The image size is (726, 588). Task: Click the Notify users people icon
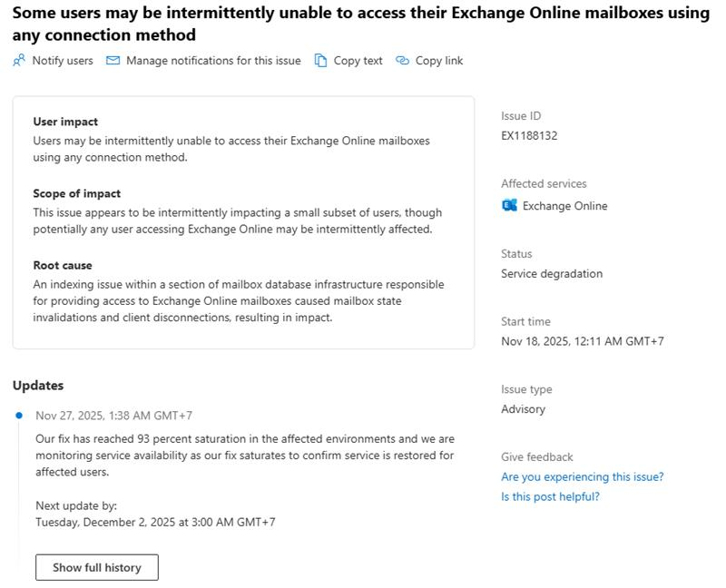(19, 61)
